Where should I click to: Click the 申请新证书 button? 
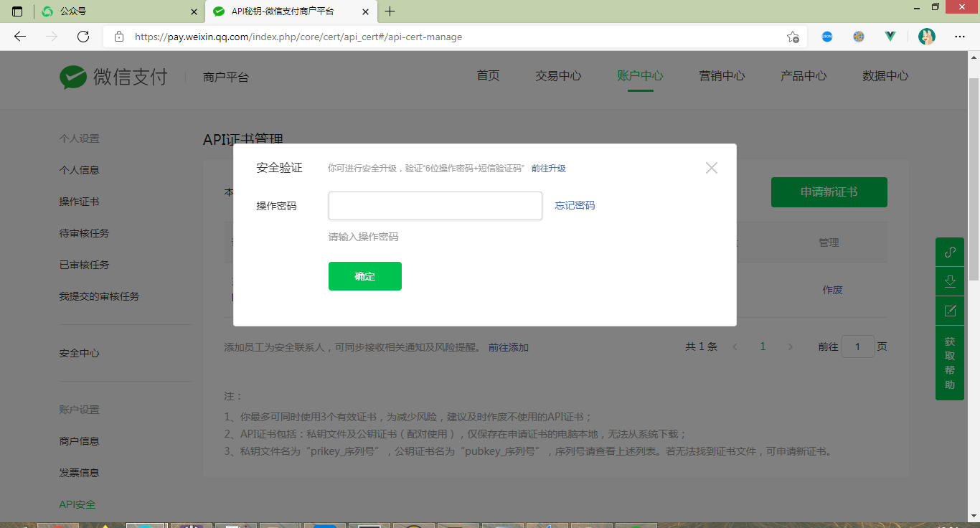(x=829, y=192)
